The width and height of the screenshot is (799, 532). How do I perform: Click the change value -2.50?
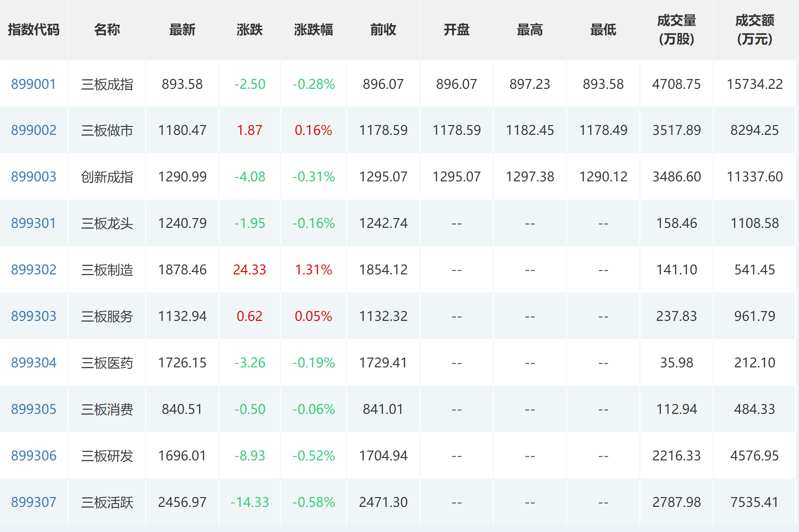click(x=250, y=84)
